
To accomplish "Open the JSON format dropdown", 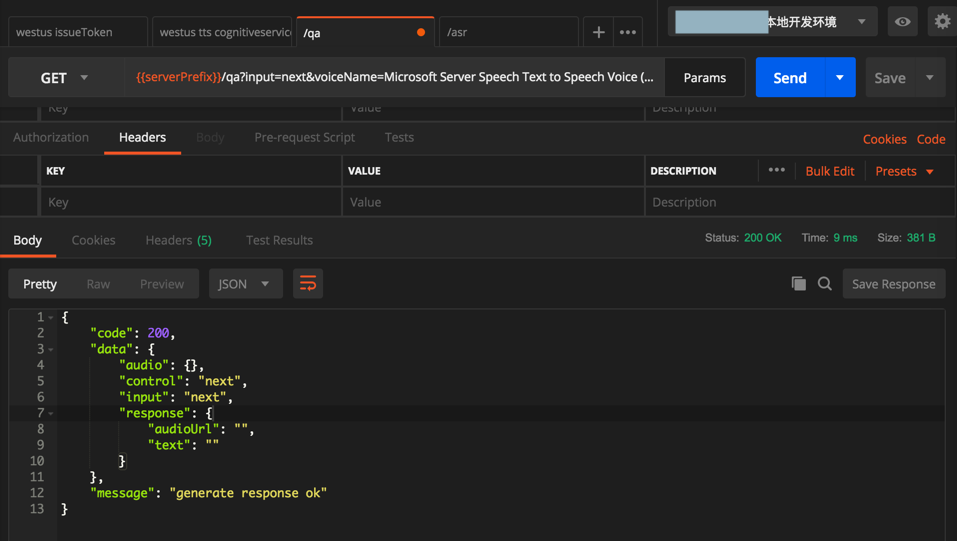I will pos(245,284).
